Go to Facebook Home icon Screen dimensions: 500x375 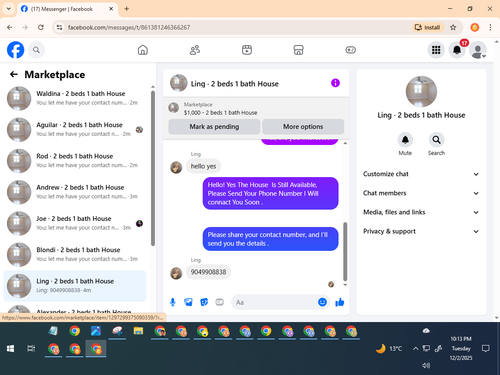click(x=143, y=50)
